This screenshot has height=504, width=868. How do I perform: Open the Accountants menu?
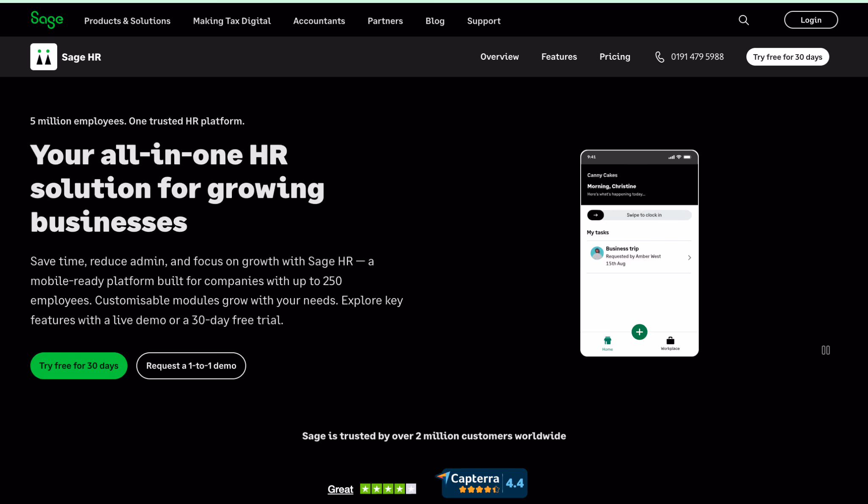coord(319,21)
